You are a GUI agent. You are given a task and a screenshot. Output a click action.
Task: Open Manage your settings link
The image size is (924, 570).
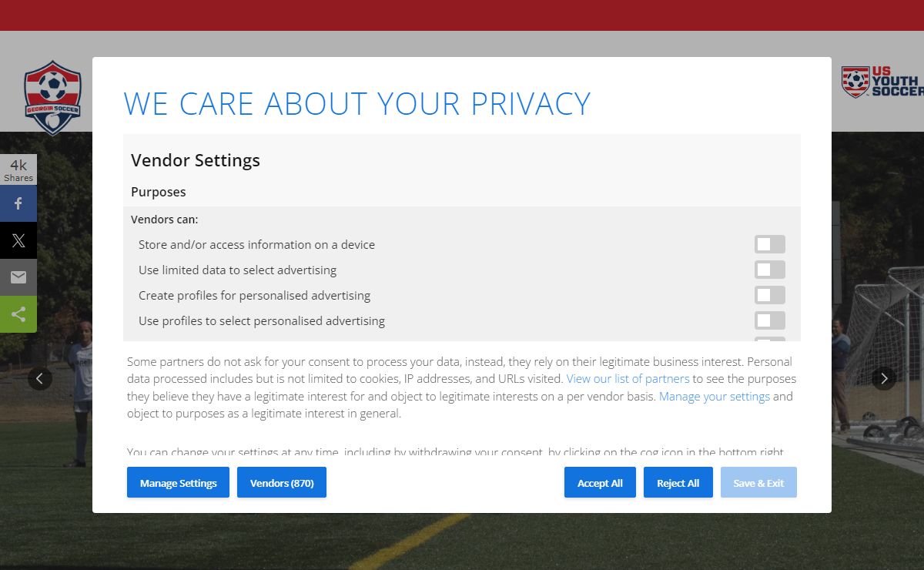pyautogui.click(x=715, y=397)
